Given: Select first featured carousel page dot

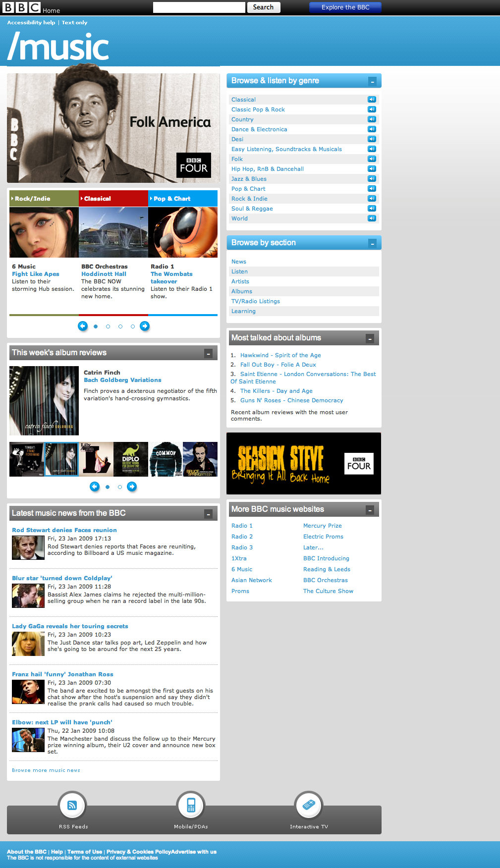Looking at the screenshot, I should point(96,326).
